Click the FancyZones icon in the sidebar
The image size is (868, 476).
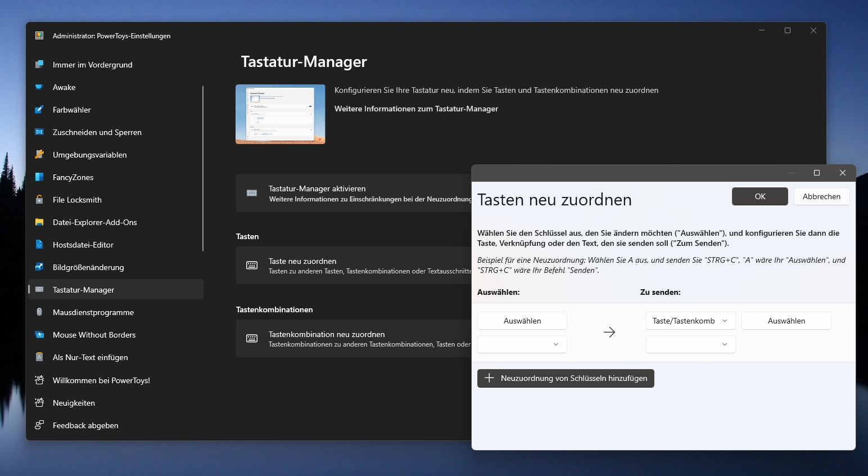coord(39,177)
